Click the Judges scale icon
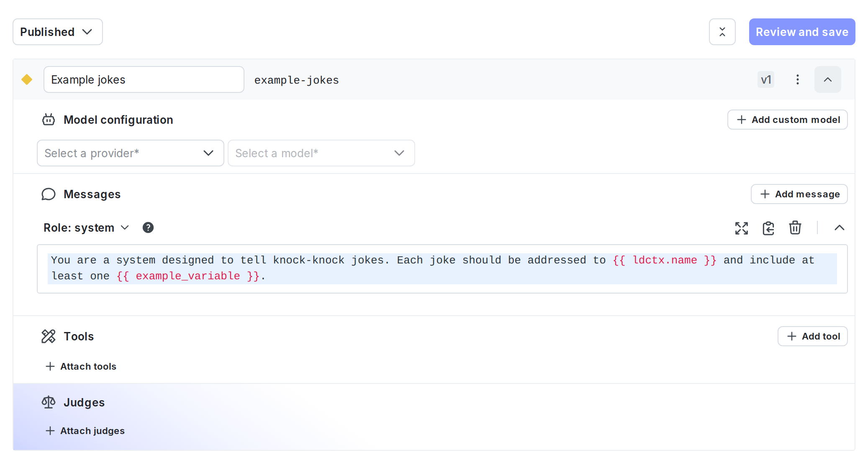 pyautogui.click(x=49, y=402)
